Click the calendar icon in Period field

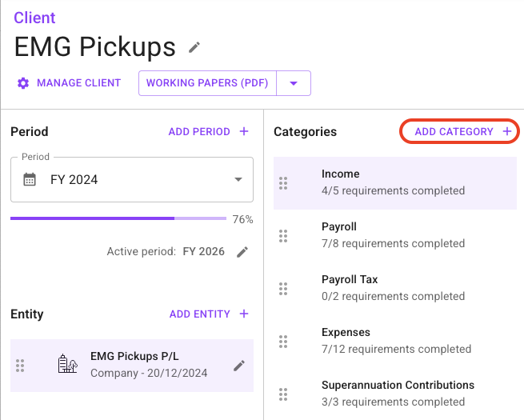(30, 179)
